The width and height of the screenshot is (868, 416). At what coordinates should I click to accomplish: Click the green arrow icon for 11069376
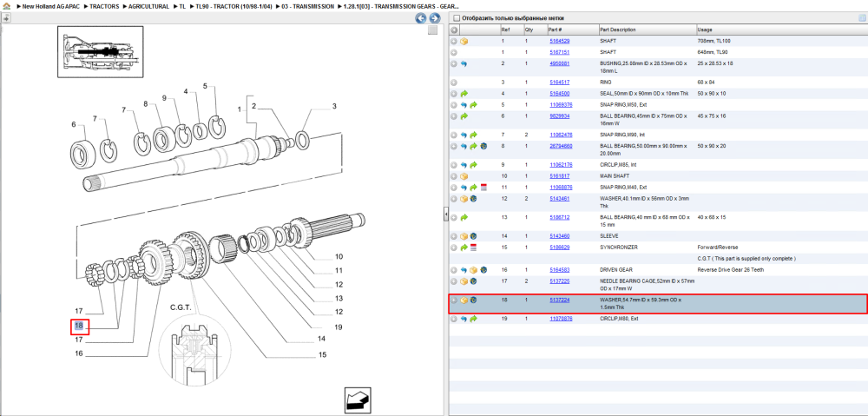tap(473, 105)
